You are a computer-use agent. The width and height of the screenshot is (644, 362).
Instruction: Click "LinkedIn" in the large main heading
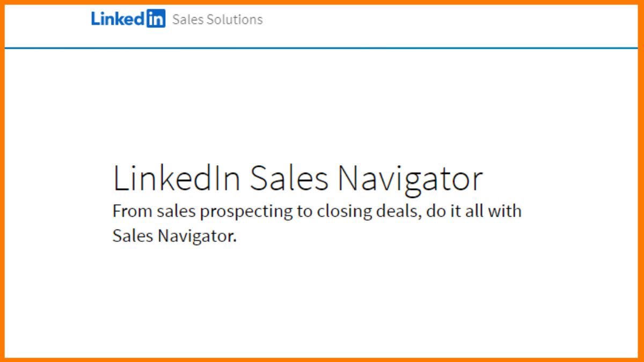177,179
